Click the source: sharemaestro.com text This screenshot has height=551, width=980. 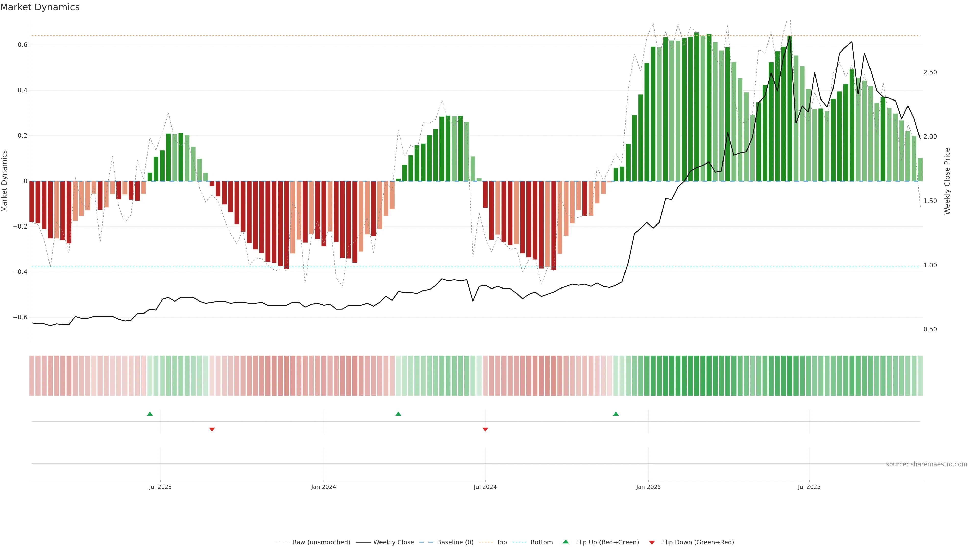click(x=926, y=464)
